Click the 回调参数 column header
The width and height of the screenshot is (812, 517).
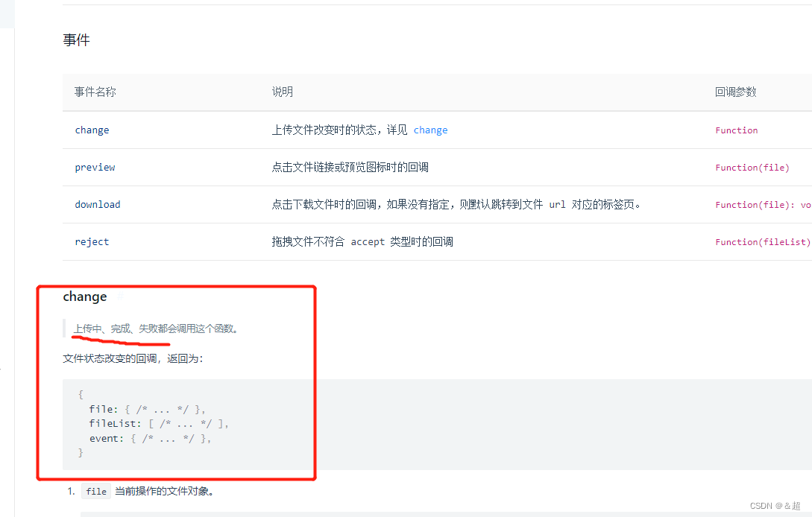735,92
